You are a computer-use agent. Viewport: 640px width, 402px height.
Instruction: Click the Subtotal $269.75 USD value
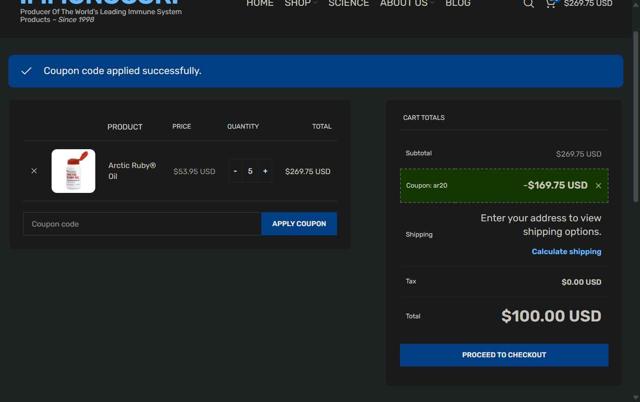(x=578, y=154)
